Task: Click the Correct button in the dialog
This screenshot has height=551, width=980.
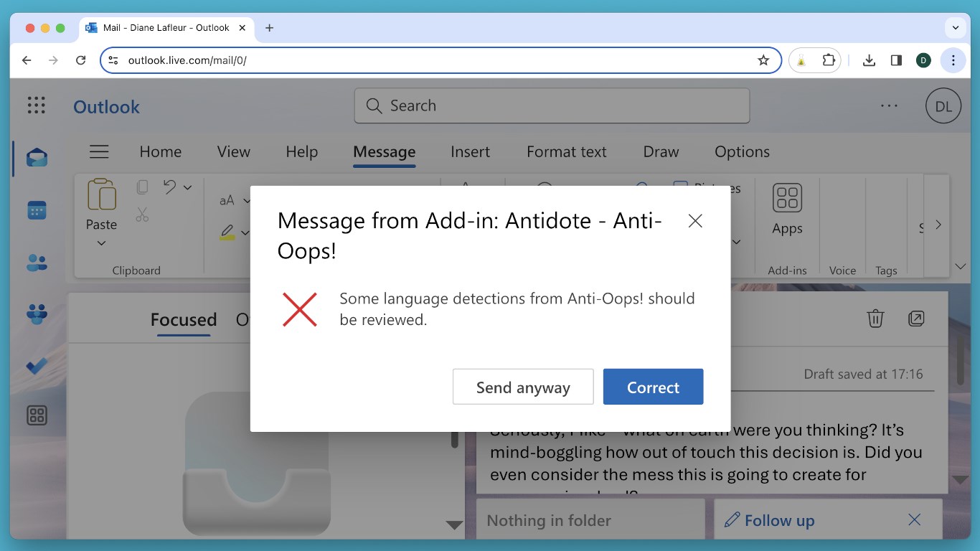Action: [653, 387]
